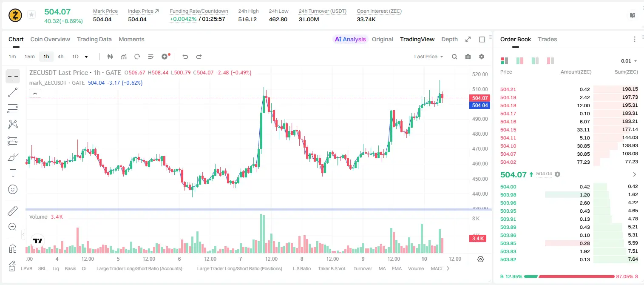Collapse the indicator legend chevron

35,93
